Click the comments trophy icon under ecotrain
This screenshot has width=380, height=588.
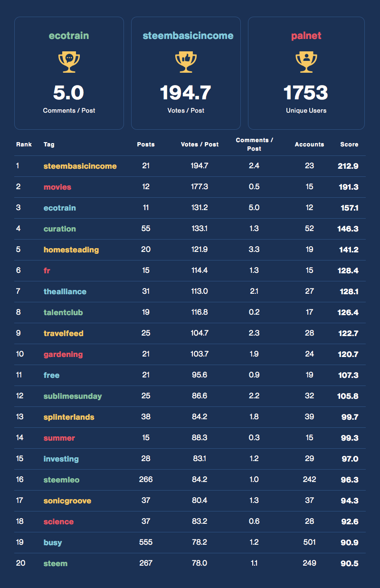69,62
